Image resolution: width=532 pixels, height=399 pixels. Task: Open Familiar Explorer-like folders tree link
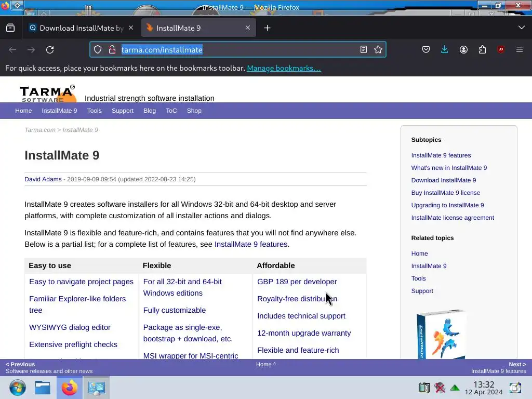[x=77, y=304]
